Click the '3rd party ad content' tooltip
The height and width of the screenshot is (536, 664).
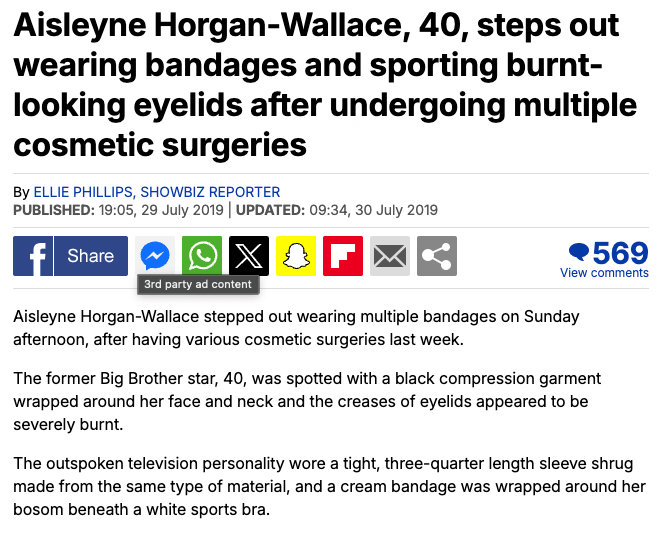click(198, 284)
